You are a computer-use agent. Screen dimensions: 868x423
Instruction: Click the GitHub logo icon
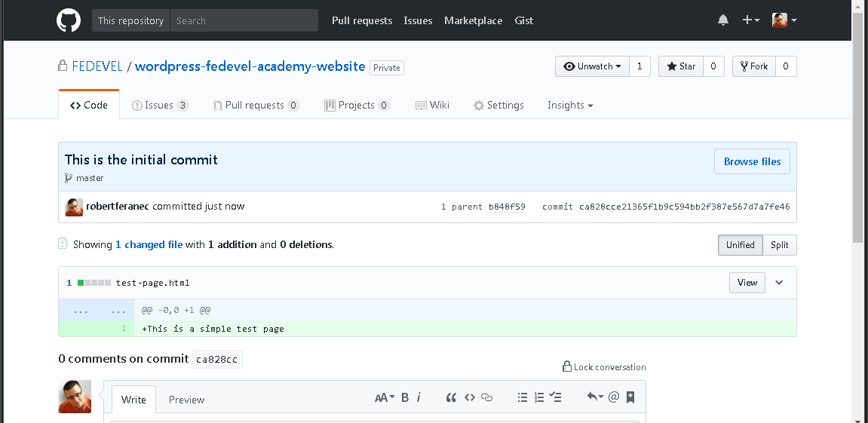click(x=69, y=20)
